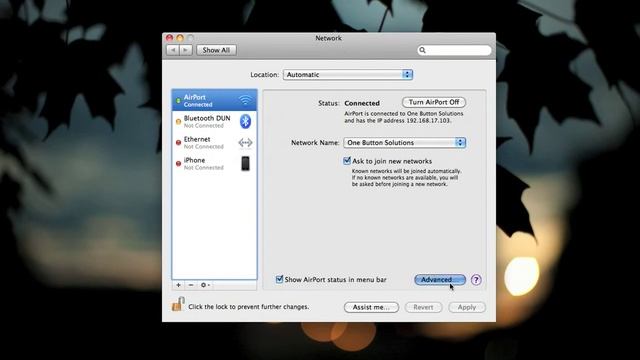Select Ethernet service in the list

(x=214, y=142)
